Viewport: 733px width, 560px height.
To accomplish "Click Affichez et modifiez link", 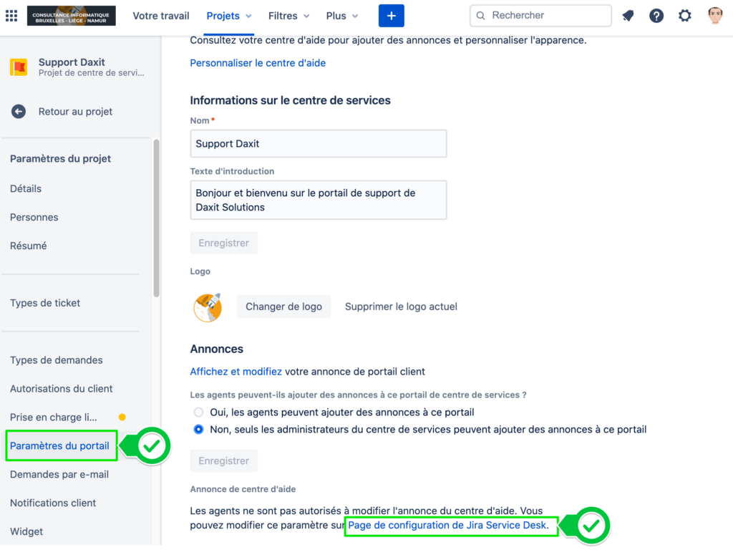I will [x=236, y=372].
